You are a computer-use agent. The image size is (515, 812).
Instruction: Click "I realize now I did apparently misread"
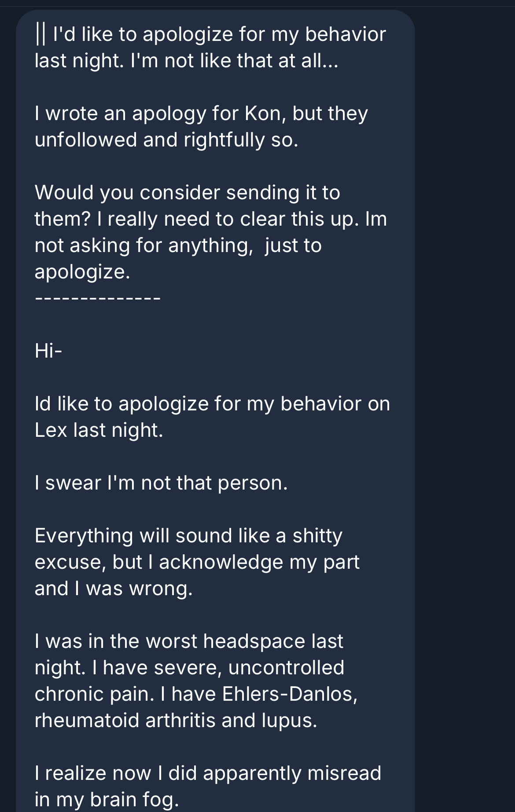coord(208,773)
